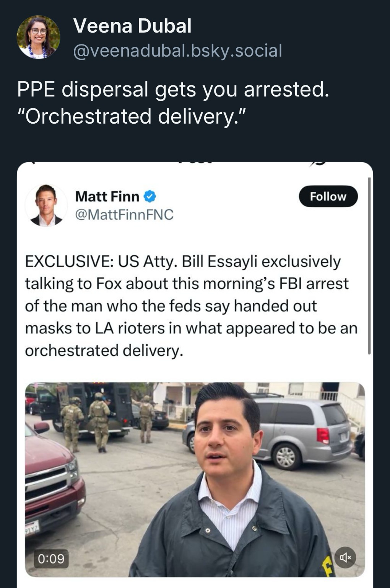This screenshot has width=390, height=588.
Task: Unmute the video with the speaker icon
Action: click(x=345, y=557)
